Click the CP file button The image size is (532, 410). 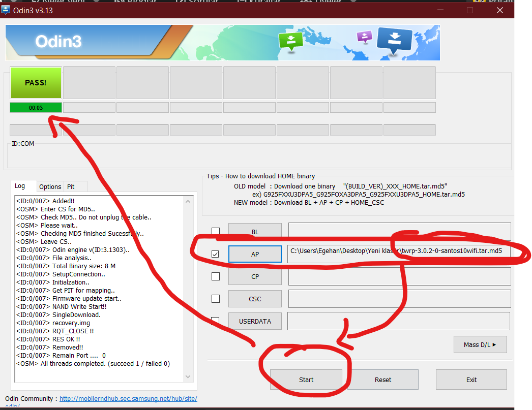point(255,276)
